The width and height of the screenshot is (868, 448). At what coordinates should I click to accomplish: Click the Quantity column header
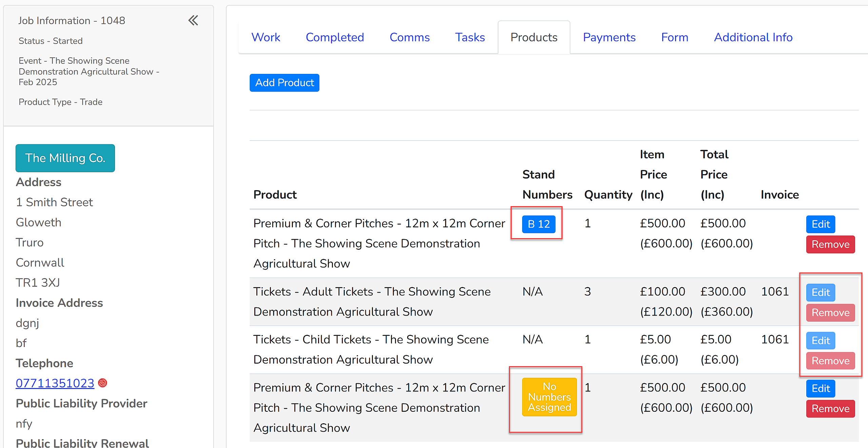pyautogui.click(x=608, y=195)
